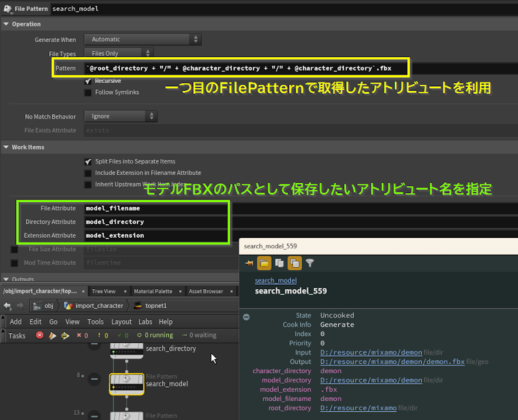
Task: Click the 0 waiting status indicator
Action: tap(199, 336)
